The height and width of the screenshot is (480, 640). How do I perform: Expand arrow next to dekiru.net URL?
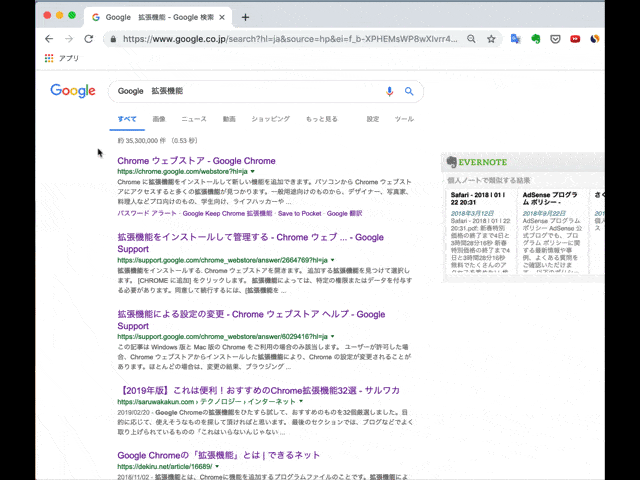pos(217,467)
